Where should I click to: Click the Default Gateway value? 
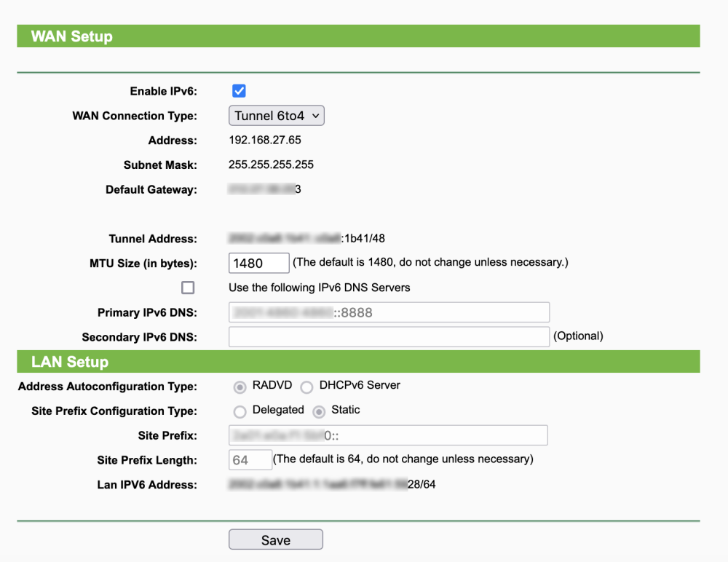(x=265, y=189)
